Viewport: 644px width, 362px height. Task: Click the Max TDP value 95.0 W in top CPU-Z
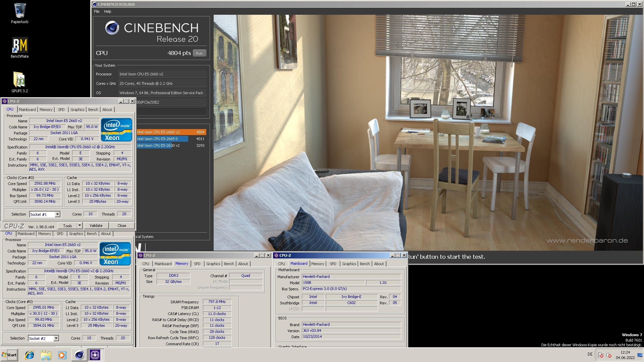(92, 127)
